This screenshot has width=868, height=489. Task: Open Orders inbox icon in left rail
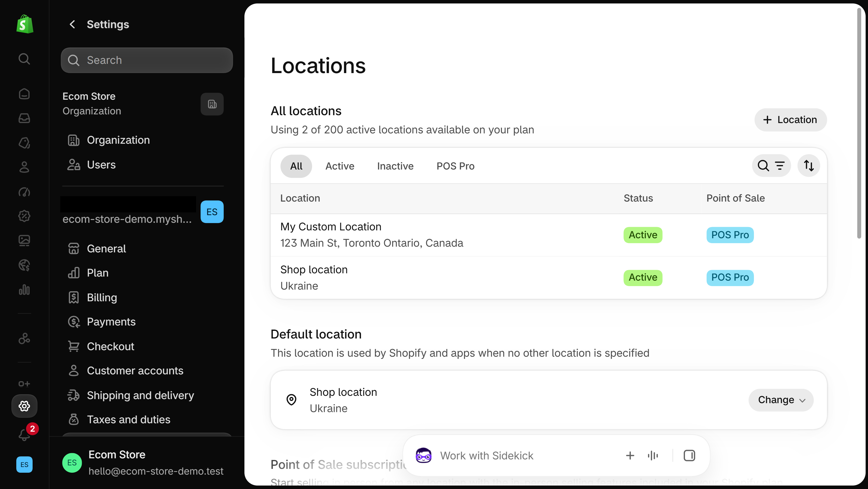(24, 118)
